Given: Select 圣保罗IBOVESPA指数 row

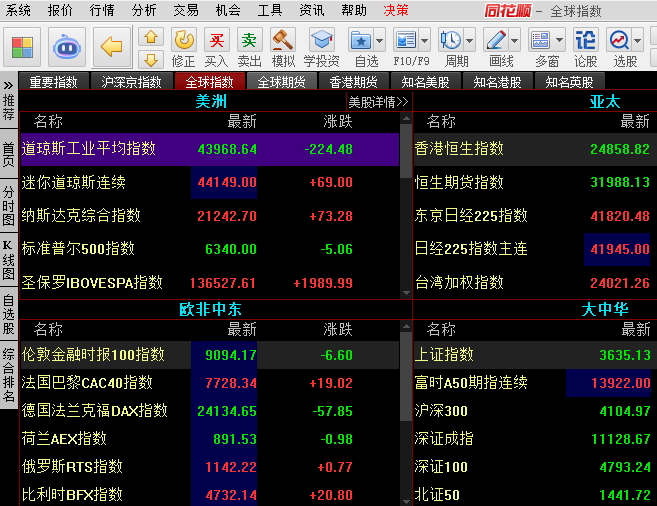Looking at the screenshot, I should 210,283.
